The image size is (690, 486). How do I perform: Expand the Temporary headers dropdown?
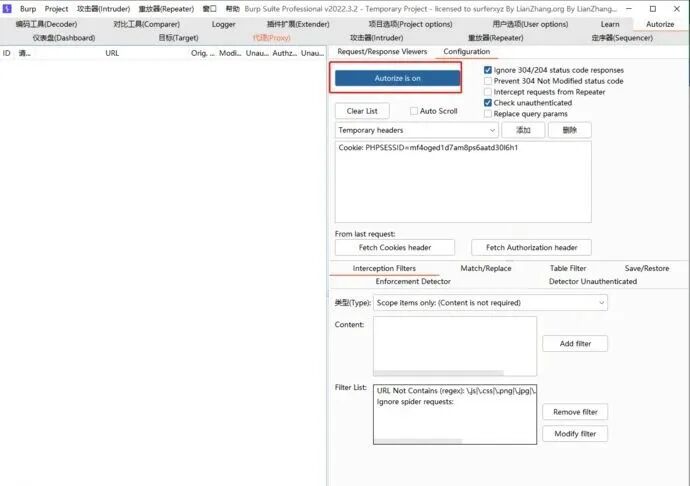coord(416,130)
